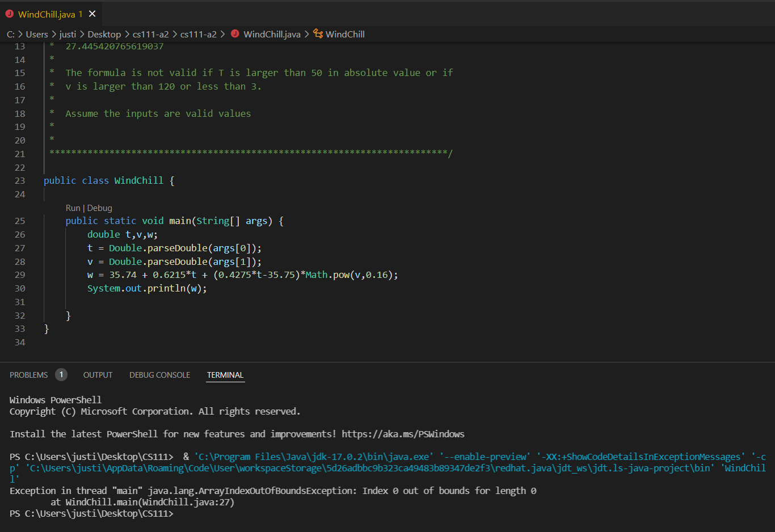Click 'Double.parseDouble(args[0]);' on line 27
The height and width of the screenshot is (532, 775).
point(185,248)
